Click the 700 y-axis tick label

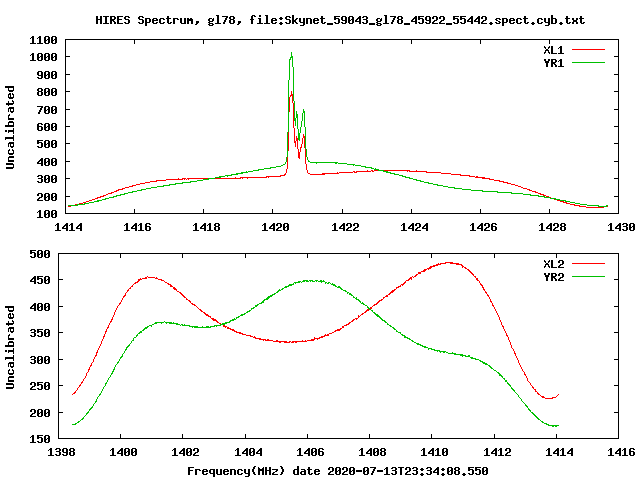pyautogui.click(x=47, y=110)
